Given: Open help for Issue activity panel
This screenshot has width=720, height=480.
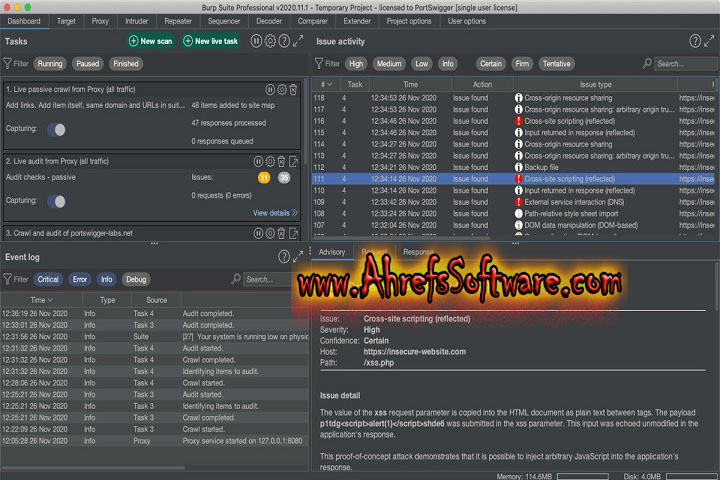Looking at the screenshot, I should pos(695,41).
